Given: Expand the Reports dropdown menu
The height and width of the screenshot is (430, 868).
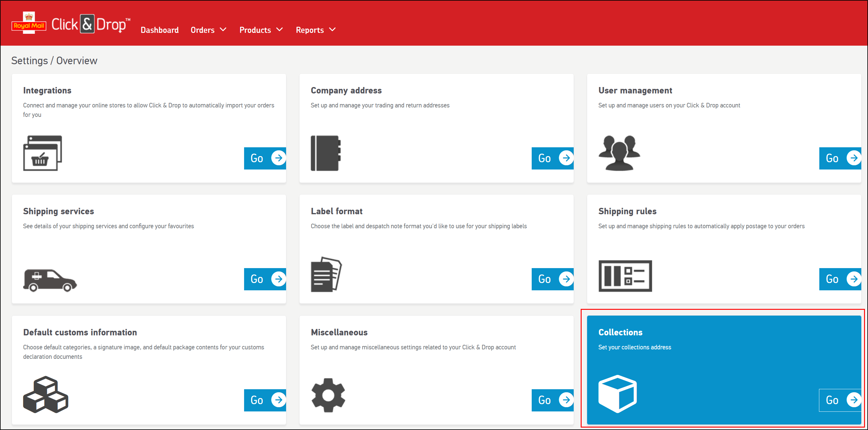Looking at the screenshot, I should [315, 30].
